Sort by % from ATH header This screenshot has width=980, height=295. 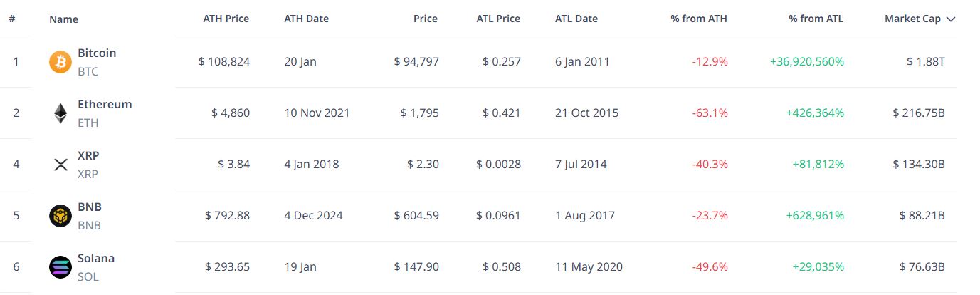tap(699, 19)
